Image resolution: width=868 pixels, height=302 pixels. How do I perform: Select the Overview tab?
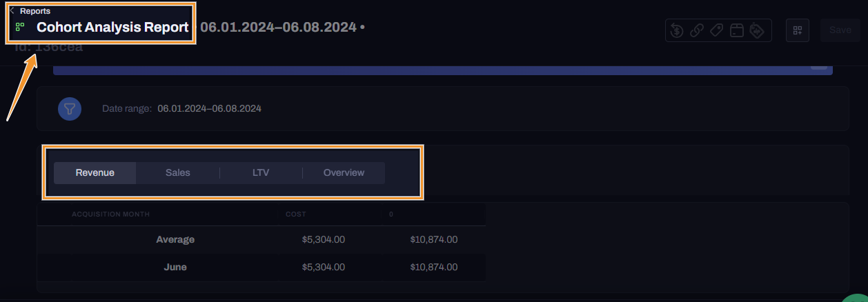coord(344,173)
